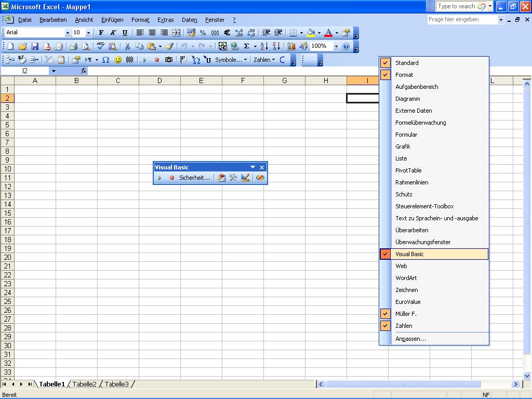Expand the fill color dropdown arrow
Image resolution: width=532 pixels, height=399 pixels.
[319, 33]
